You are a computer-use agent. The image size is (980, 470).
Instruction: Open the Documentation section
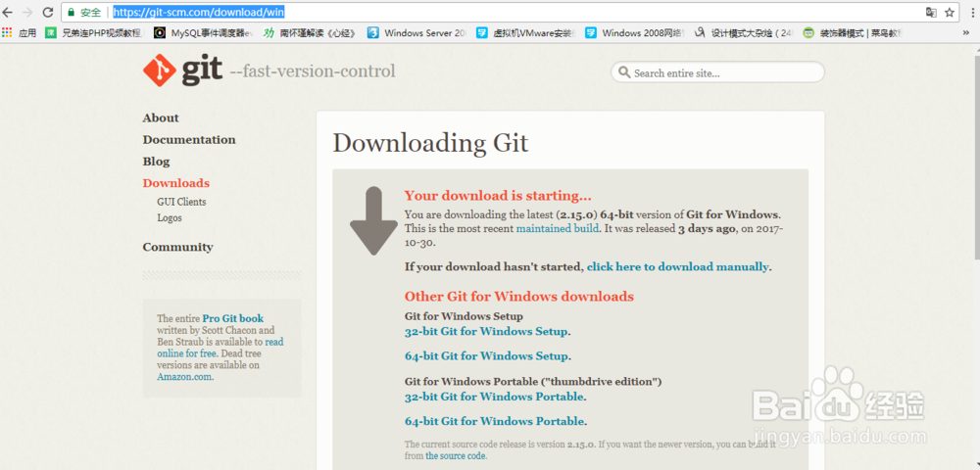point(189,140)
